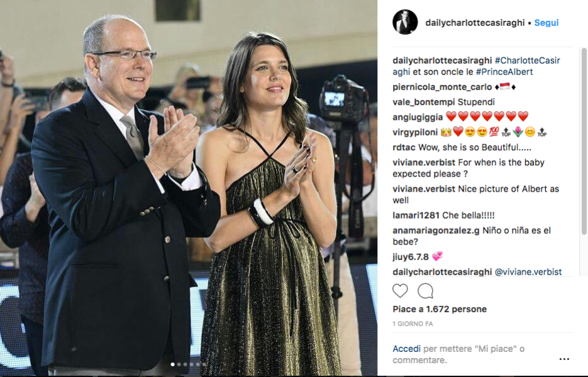
Task: Like the post with the heart icon
Action: [x=400, y=291]
